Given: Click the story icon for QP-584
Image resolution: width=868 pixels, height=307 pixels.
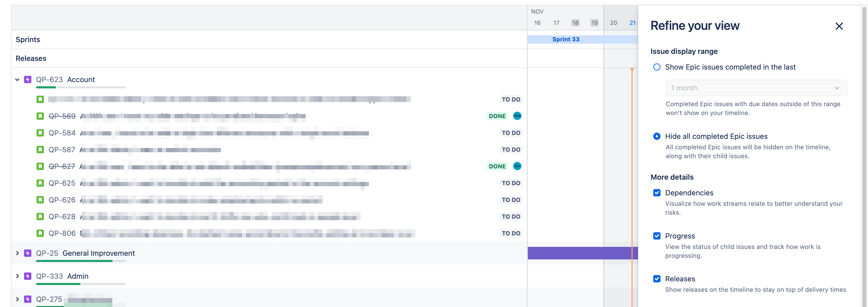Looking at the screenshot, I should [x=40, y=133].
